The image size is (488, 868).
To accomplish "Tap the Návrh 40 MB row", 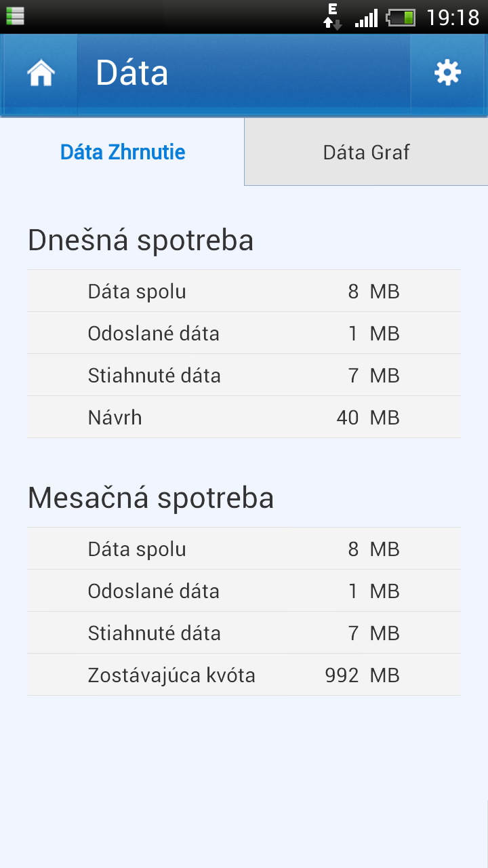I will [244, 418].
